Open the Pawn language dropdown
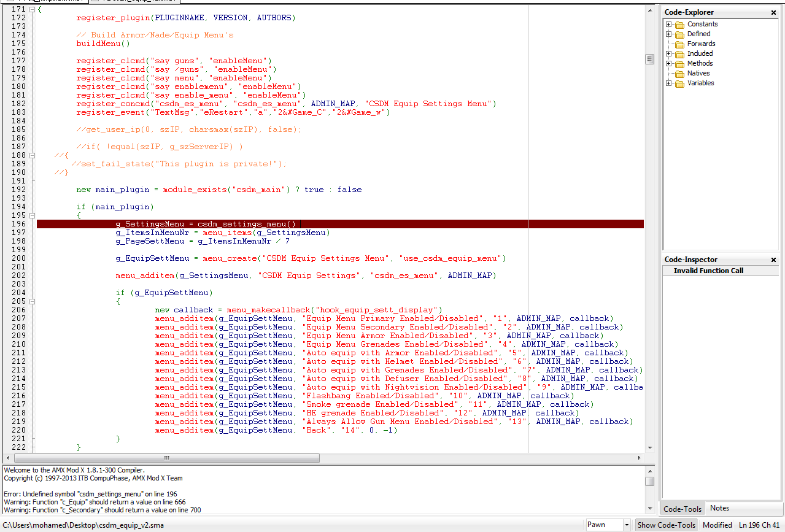The width and height of the screenshot is (785, 532). click(x=626, y=525)
